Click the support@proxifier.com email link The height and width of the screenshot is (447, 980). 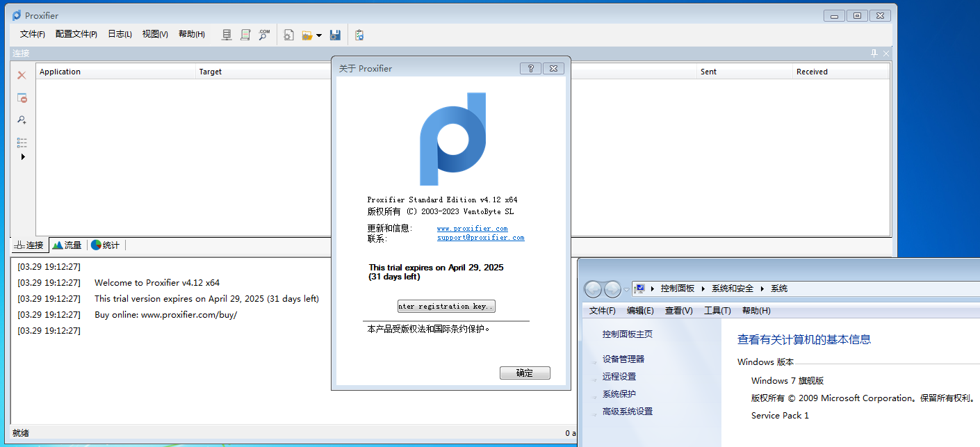pyautogui.click(x=480, y=238)
